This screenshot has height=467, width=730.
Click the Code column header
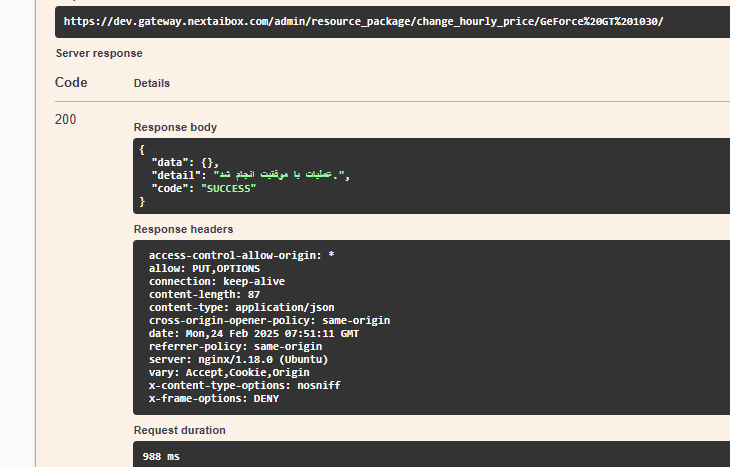pos(71,83)
